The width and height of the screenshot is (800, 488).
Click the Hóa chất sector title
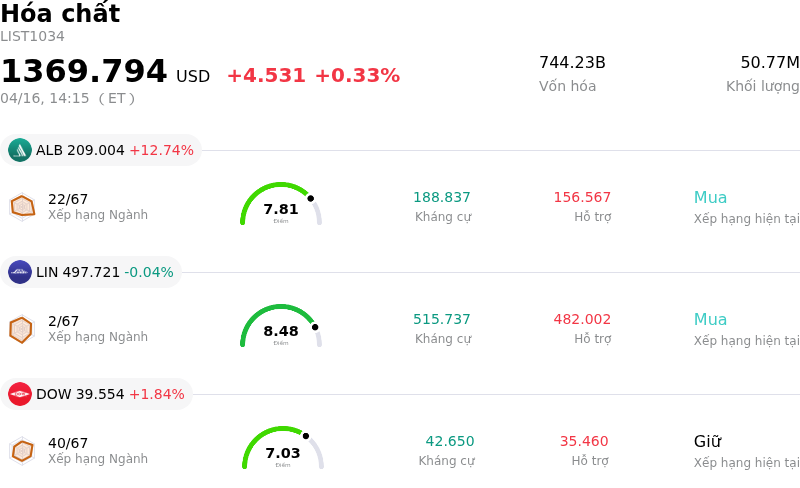tap(60, 14)
